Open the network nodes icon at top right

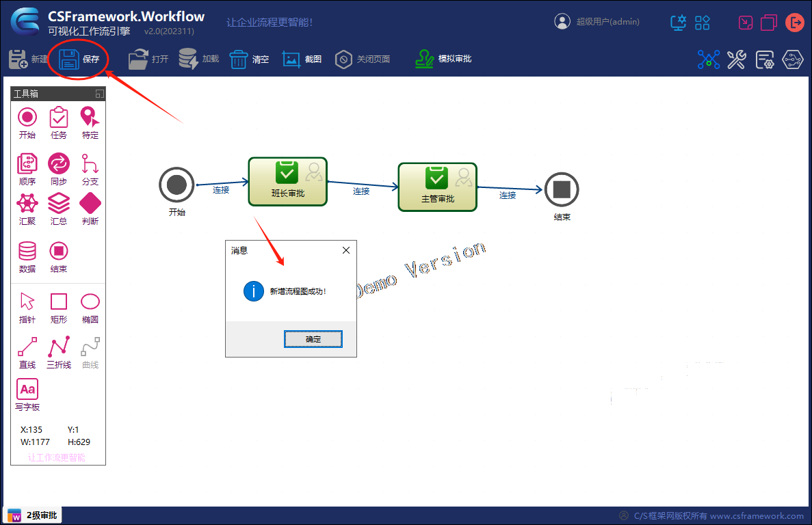coord(709,59)
